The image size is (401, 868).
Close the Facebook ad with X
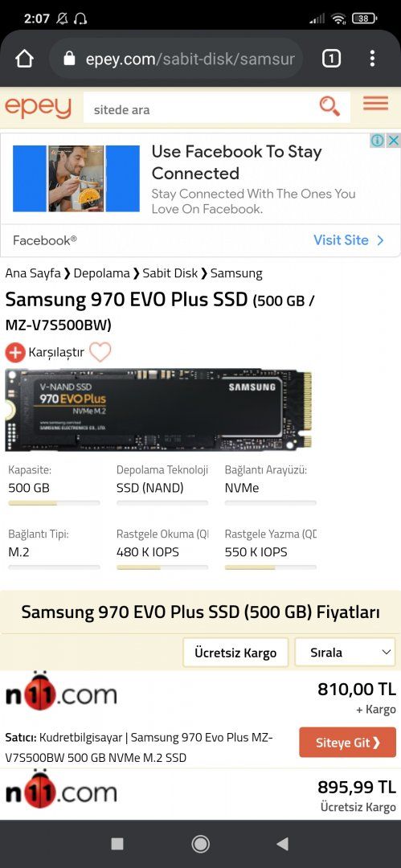tap(394, 141)
